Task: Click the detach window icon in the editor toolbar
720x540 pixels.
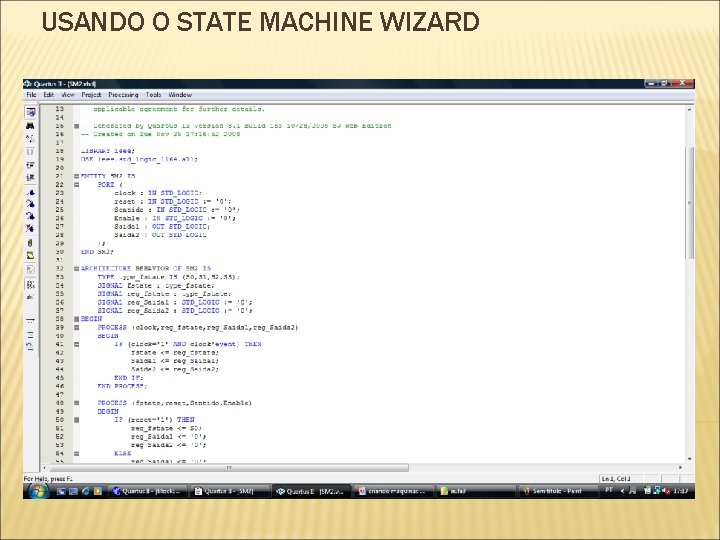Action: (30, 112)
